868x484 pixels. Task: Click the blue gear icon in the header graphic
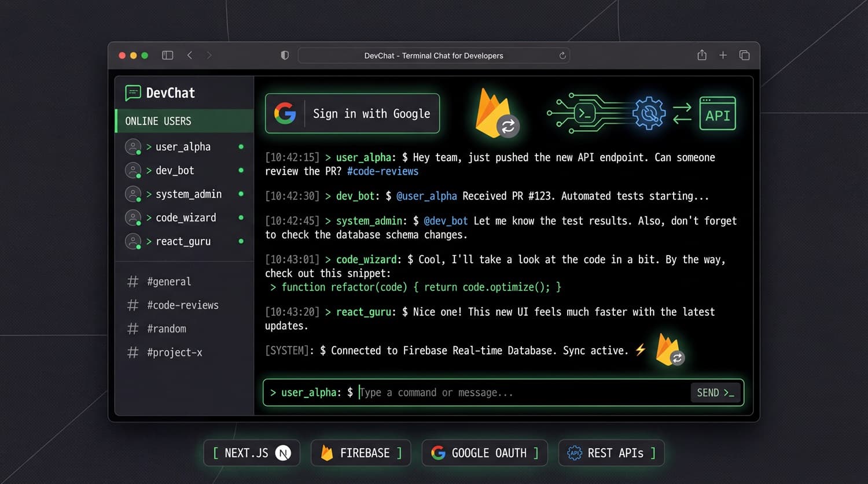(649, 113)
